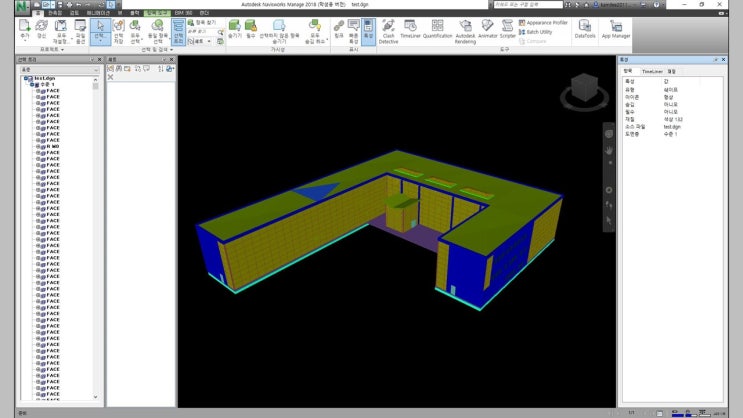Image resolution: width=743 pixels, height=418 pixels.
Task: Switch to the TimeLiner properties tab
Action: click(x=652, y=71)
